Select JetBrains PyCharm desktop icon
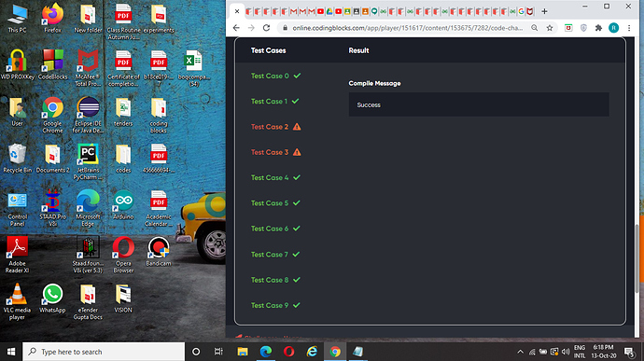644x361 pixels. (88, 161)
